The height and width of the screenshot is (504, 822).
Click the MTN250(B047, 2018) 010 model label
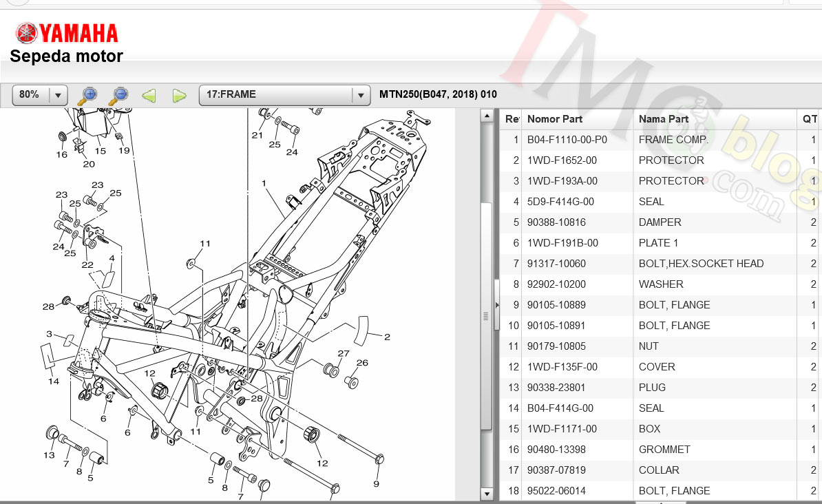tap(438, 94)
